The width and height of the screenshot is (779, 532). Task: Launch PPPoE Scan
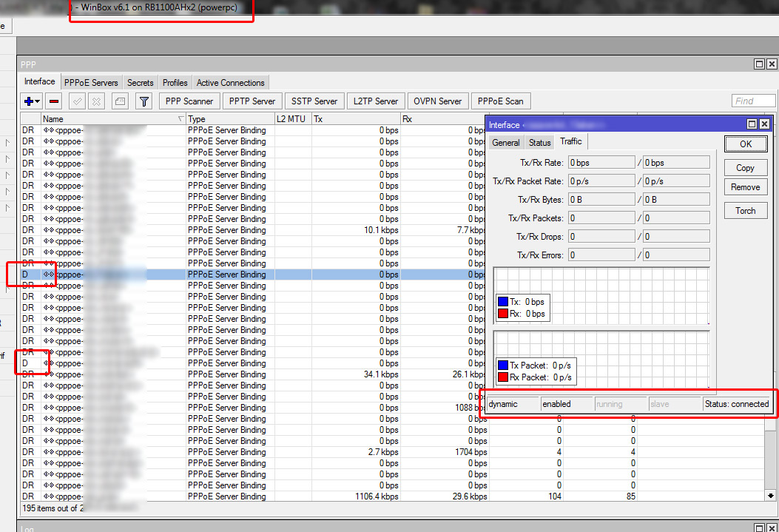(x=500, y=101)
